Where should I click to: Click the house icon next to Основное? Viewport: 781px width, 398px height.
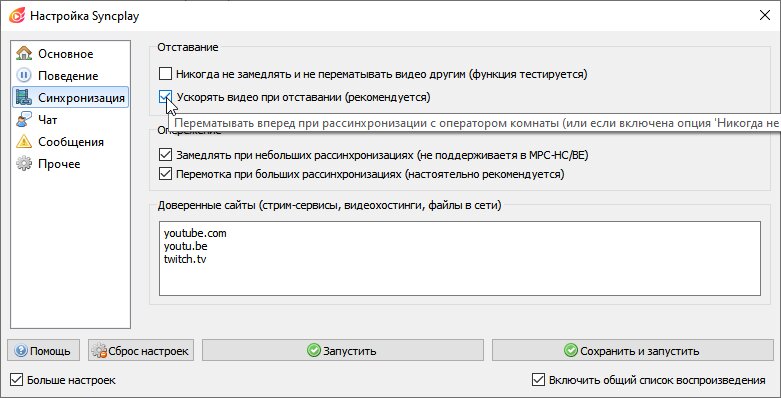pos(23,53)
